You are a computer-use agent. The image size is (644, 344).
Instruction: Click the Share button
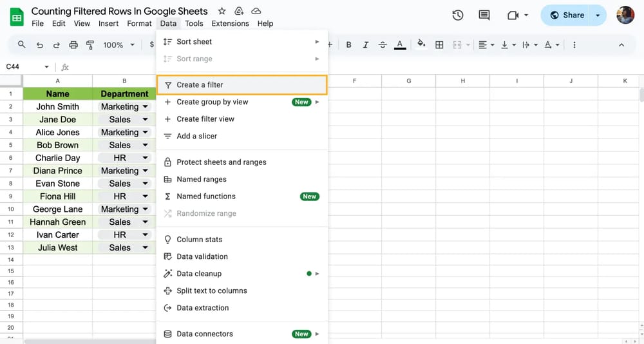click(567, 15)
